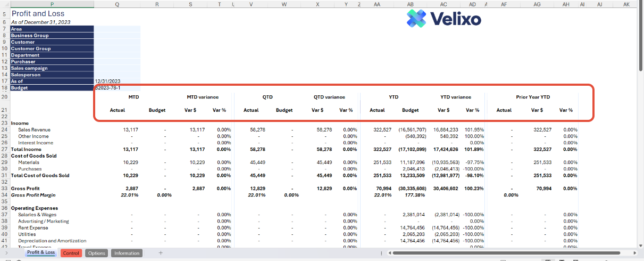
Task: Click the 17,424,626 Total Income variance cell
Action: click(x=447, y=149)
